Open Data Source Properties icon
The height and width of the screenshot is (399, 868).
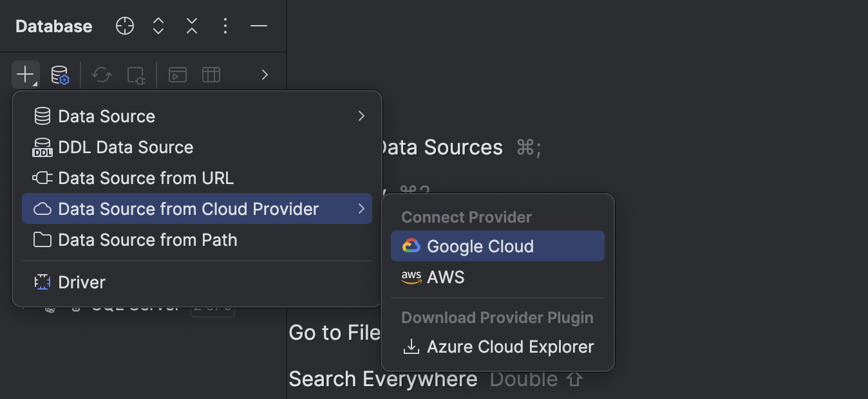pos(60,75)
